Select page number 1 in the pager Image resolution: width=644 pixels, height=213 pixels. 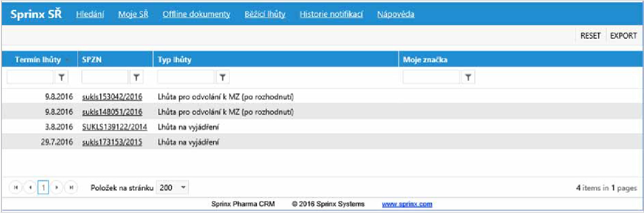pos(43,187)
